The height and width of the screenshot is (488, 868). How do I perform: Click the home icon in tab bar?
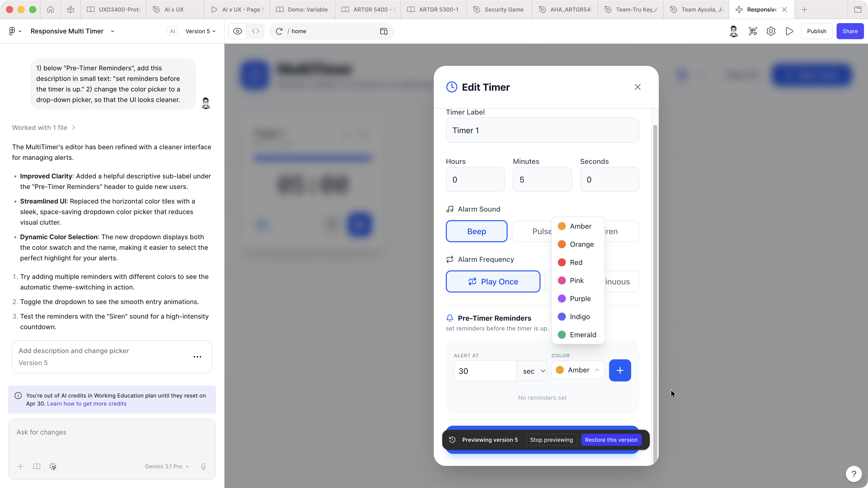50,10
